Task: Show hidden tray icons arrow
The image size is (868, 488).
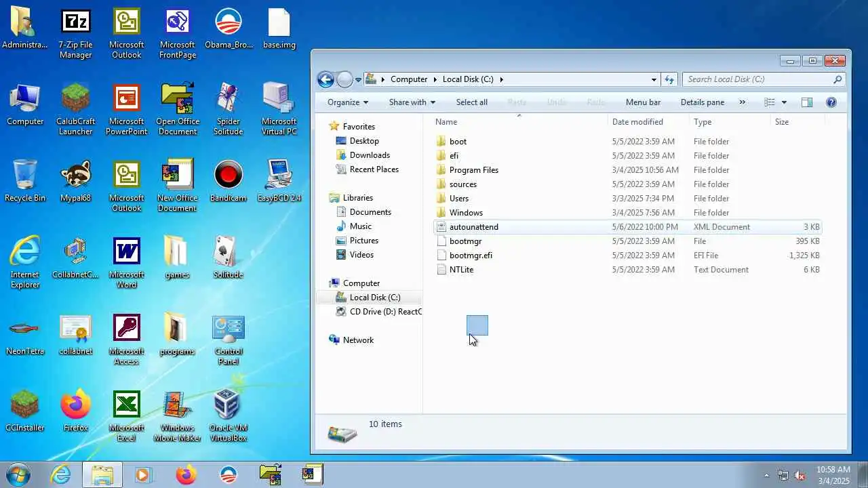Action: [x=767, y=475]
